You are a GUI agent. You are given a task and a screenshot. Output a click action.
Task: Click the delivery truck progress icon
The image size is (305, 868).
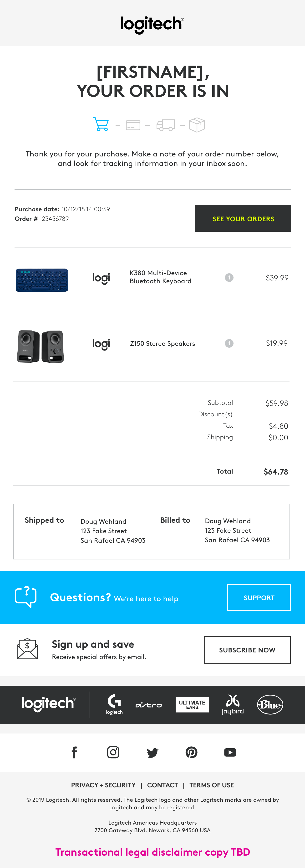tap(166, 125)
